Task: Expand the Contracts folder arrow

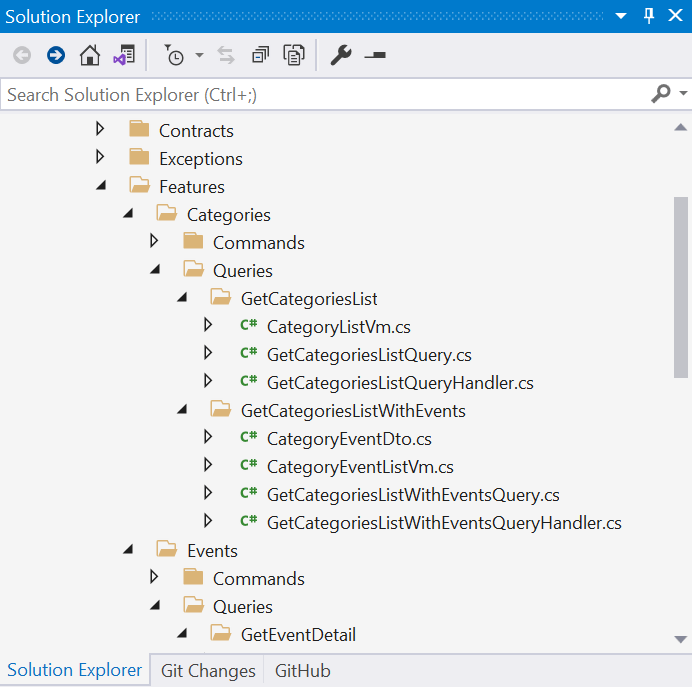Action: [100, 129]
